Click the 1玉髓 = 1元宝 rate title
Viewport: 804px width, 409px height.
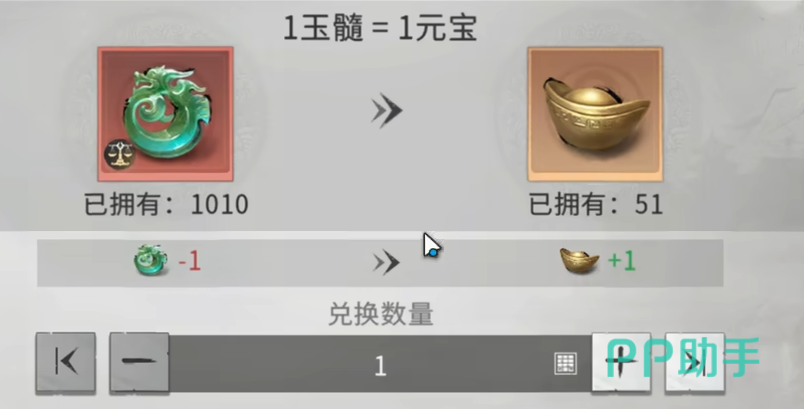tap(380, 28)
